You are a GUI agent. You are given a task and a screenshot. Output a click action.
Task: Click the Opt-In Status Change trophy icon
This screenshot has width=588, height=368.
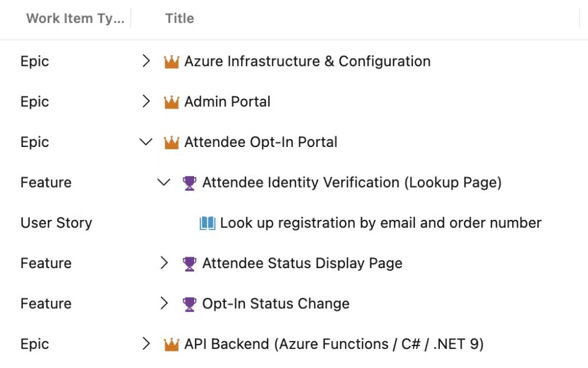click(x=189, y=304)
